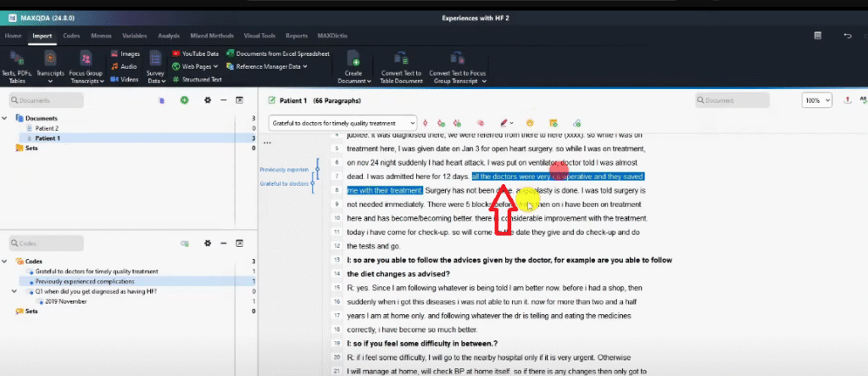Import YouTube Data
The height and width of the screenshot is (376, 868).
pyautogui.click(x=196, y=53)
